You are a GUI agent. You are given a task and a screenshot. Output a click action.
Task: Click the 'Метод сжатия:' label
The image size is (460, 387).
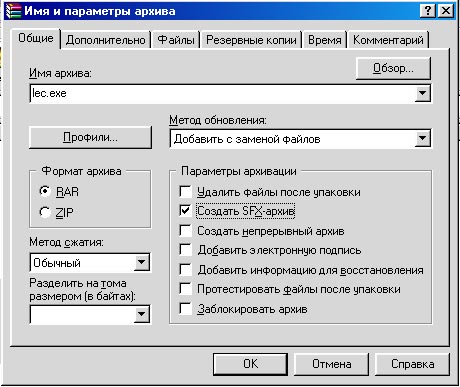66,242
